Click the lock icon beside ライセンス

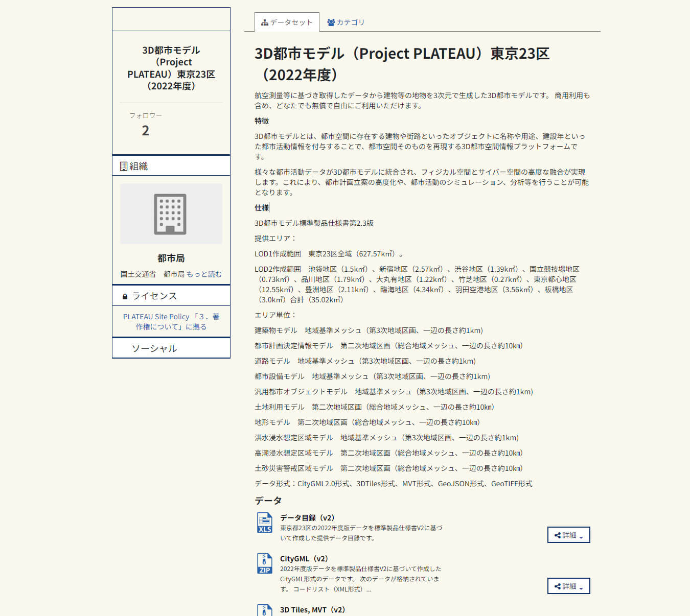[125, 296]
